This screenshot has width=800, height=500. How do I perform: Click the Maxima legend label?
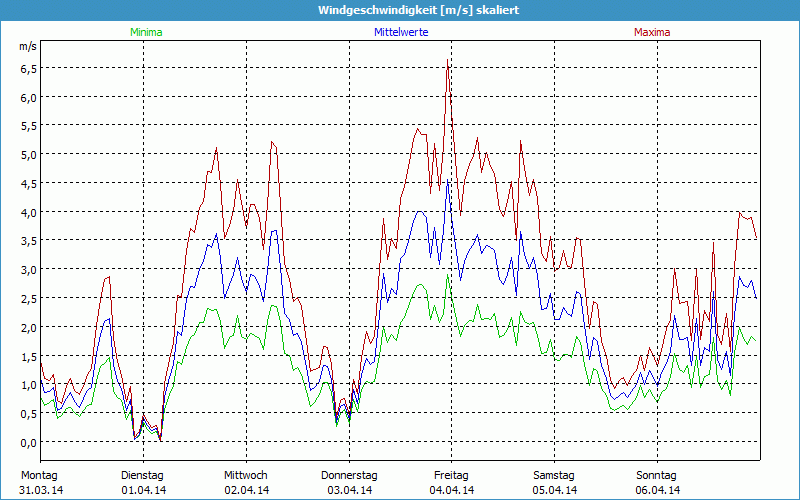click(652, 32)
